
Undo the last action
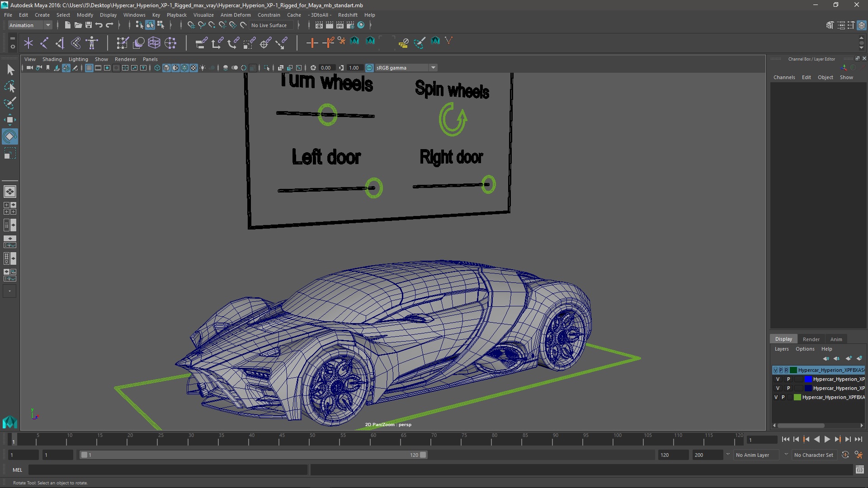[99, 25]
